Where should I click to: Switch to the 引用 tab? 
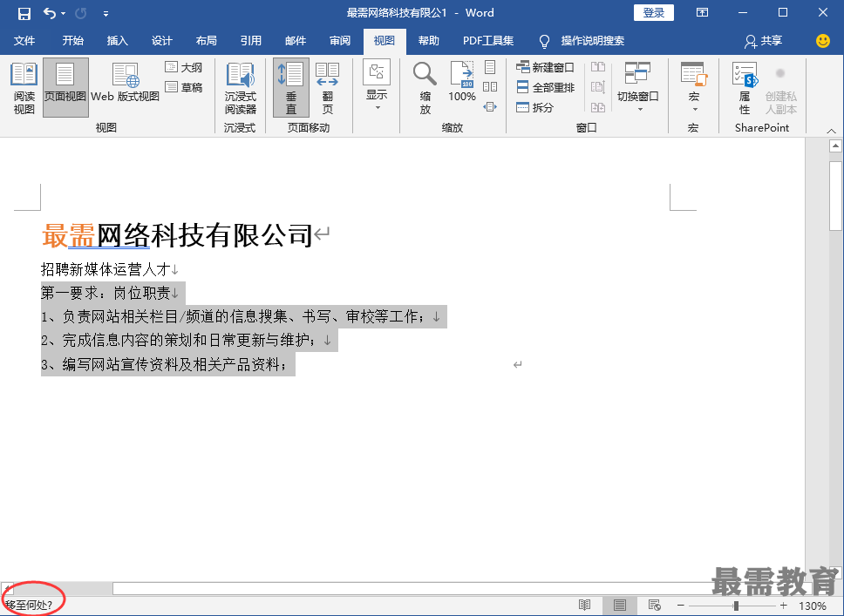point(251,41)
